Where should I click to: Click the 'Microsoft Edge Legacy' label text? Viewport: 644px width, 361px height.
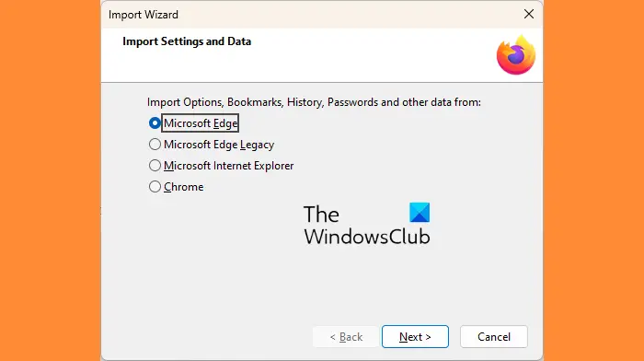coord(219,145)
